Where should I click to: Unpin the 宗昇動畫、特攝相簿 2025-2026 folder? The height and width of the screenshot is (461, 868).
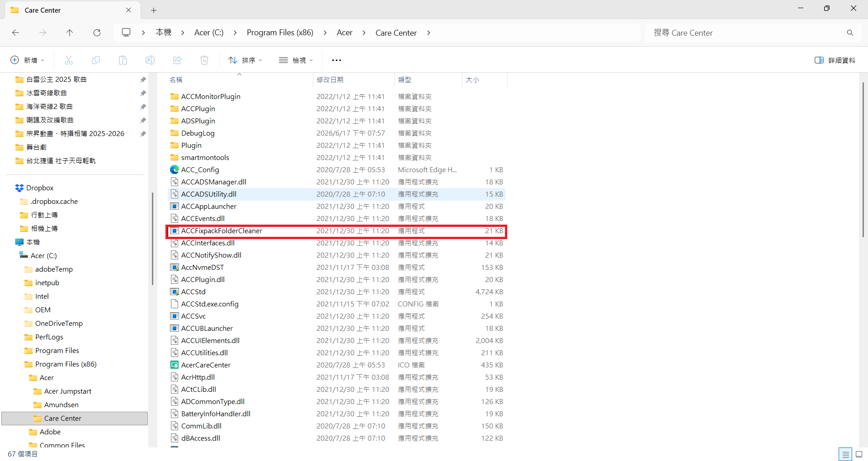pos(143,134)
